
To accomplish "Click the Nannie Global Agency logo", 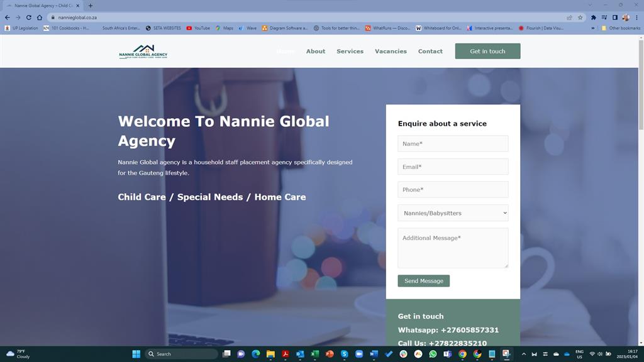I will point(143,52).
